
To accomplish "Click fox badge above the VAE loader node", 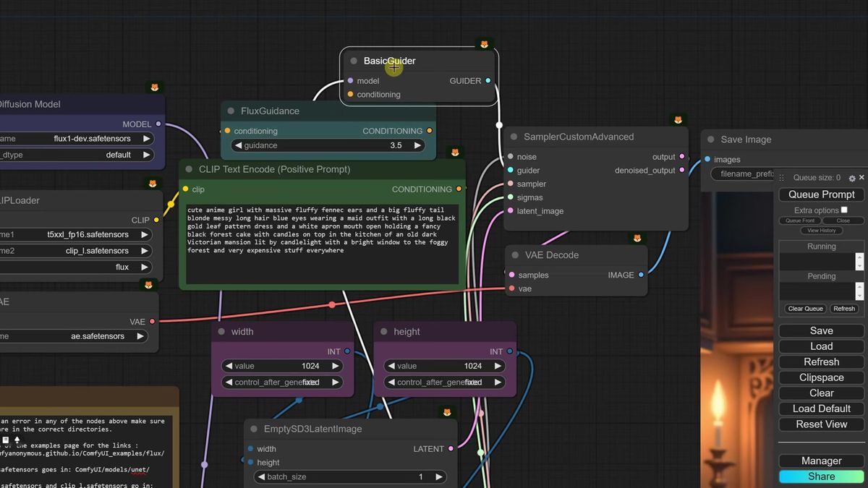I will [148, 285].
